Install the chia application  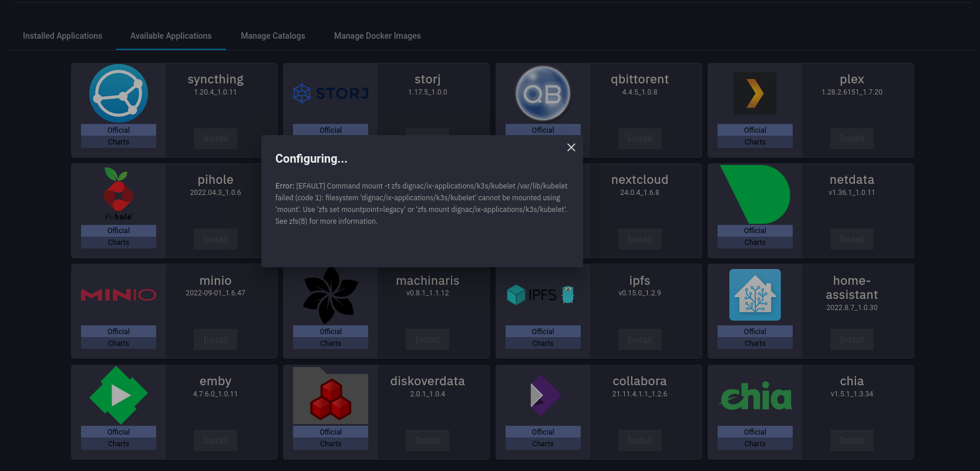[852, 440]
